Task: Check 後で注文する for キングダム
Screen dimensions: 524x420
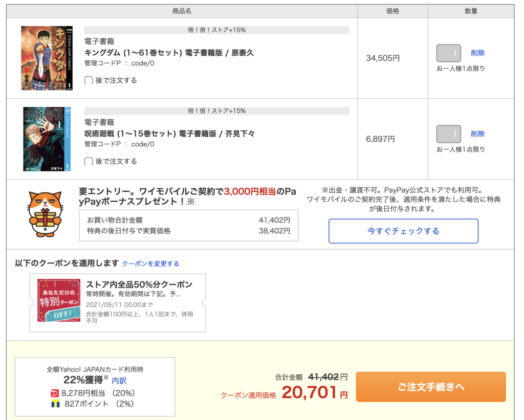Action: click(x=89, y=80)
